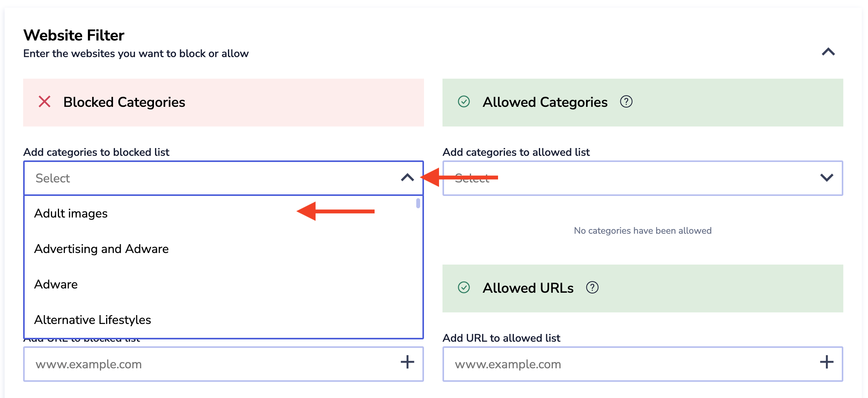This screenshot has width=868, height=398.
Task: Click the blocked categories Select field
Action: click(x=208, y=178)
